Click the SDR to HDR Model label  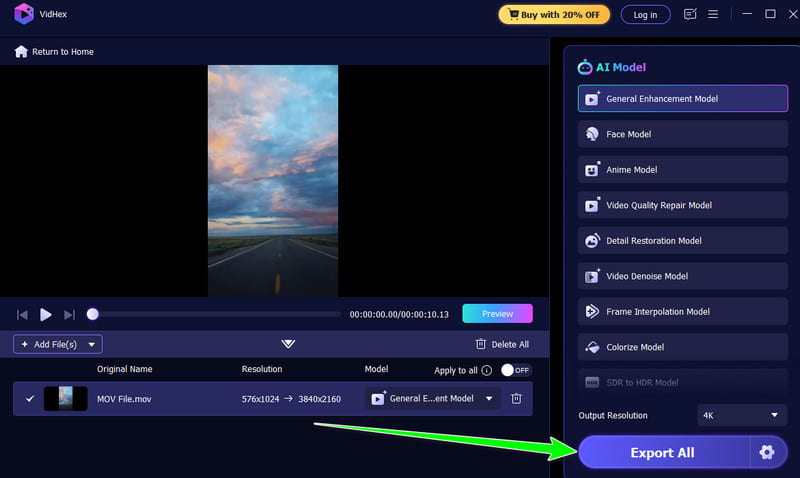click(642, 383)
